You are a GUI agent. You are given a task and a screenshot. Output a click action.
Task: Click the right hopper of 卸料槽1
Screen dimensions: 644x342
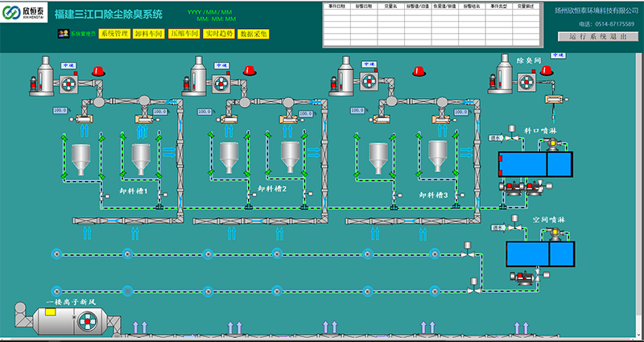[x=141, y=159]
